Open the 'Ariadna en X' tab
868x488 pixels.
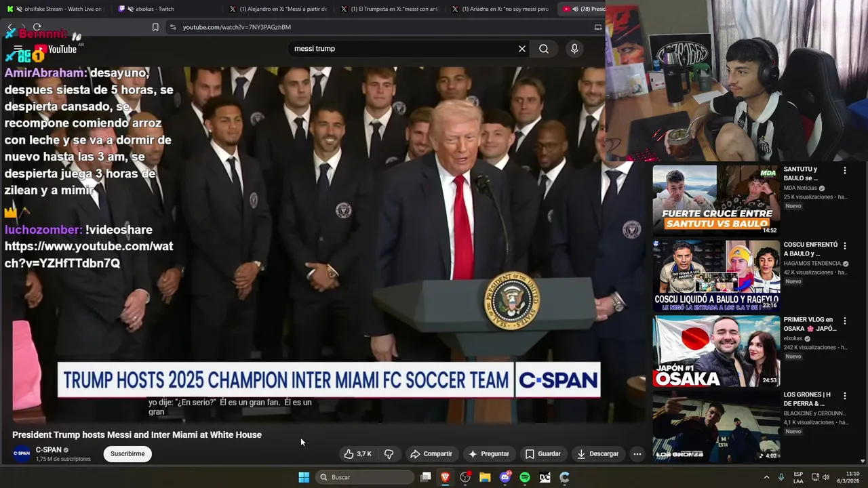(x=500, y=9)
